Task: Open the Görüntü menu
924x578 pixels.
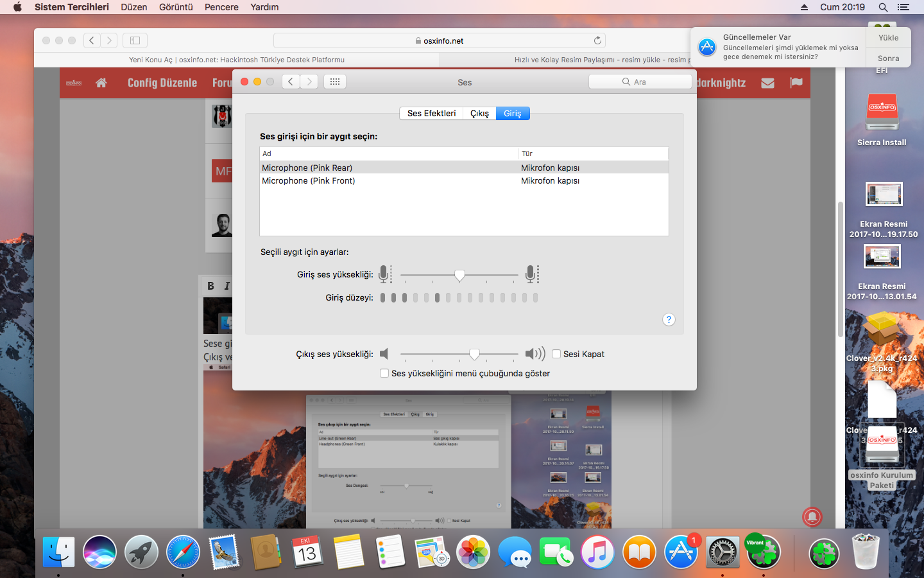Action: pos(175,7)
